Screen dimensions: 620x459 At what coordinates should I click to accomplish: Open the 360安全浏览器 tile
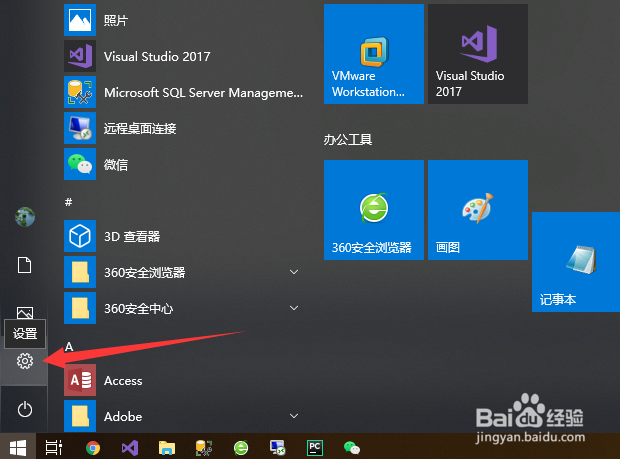374,210
